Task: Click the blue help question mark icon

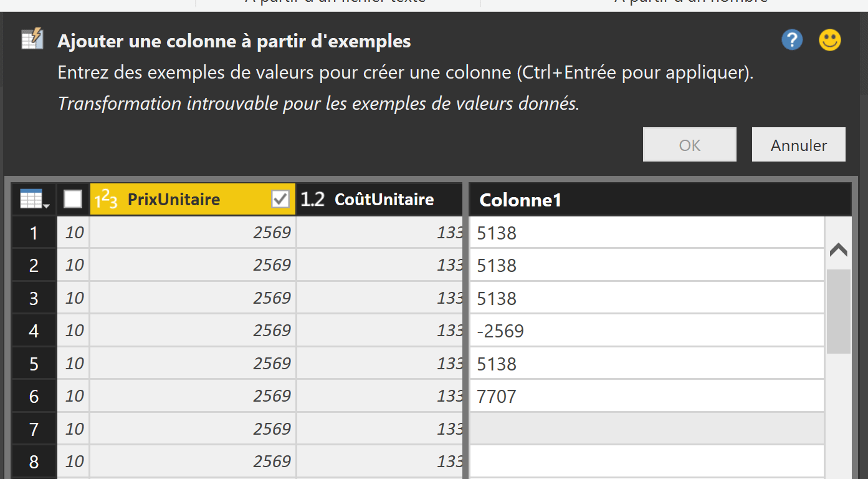Action: coord(791,41)
